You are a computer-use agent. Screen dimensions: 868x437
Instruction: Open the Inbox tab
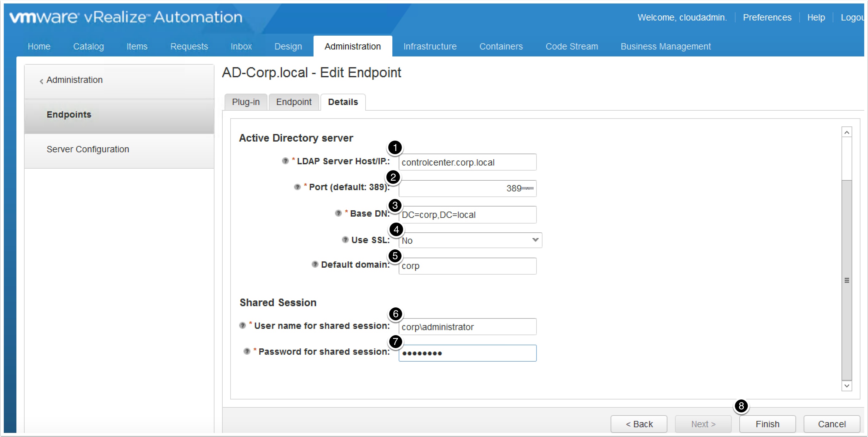pyautogui.click(x=241, y=46)
